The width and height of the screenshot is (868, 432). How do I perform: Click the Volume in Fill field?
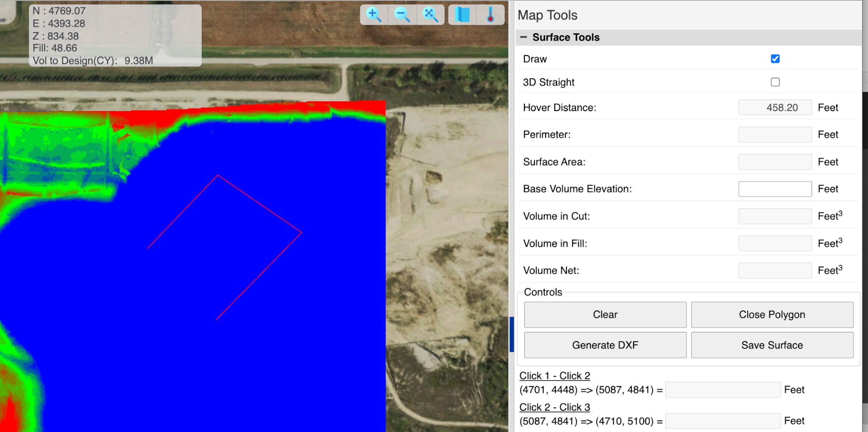point(775,243)
